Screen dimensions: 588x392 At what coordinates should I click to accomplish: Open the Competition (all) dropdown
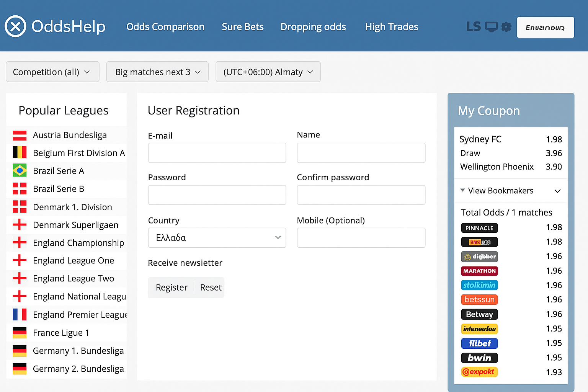pos(52,72)
